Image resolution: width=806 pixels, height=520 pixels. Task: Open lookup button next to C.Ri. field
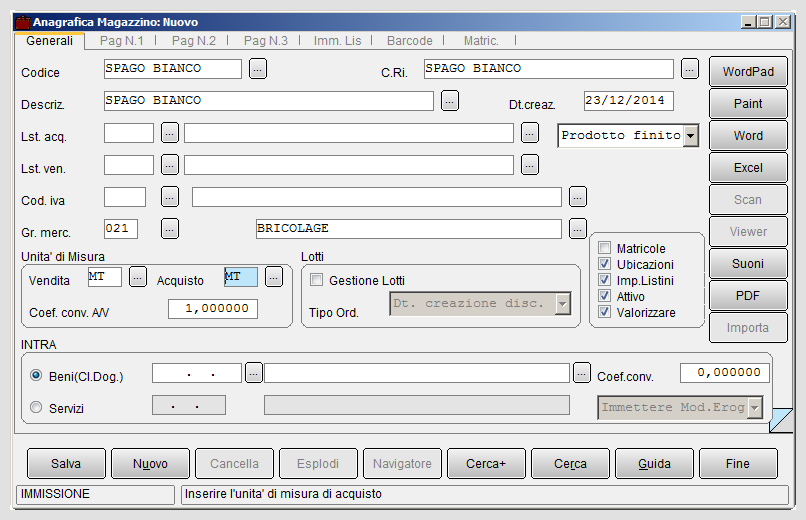(690, 68)
